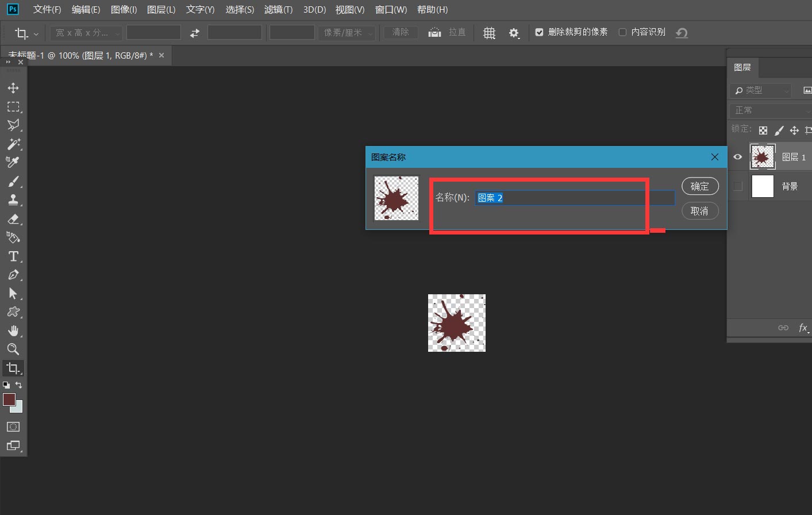Lock layer position icon
Image resolution: width=812 pixels, height=515 pixels.
click(794, 130)
